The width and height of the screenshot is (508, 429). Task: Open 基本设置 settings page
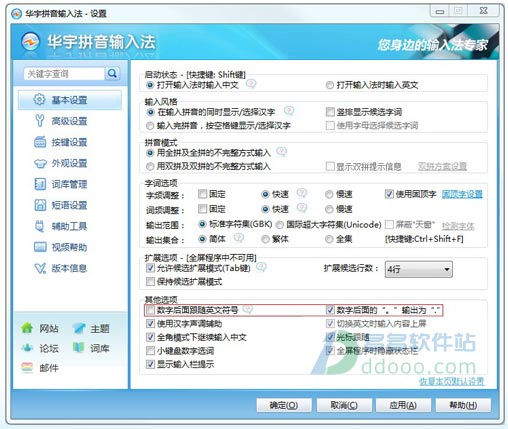[69, 100]
